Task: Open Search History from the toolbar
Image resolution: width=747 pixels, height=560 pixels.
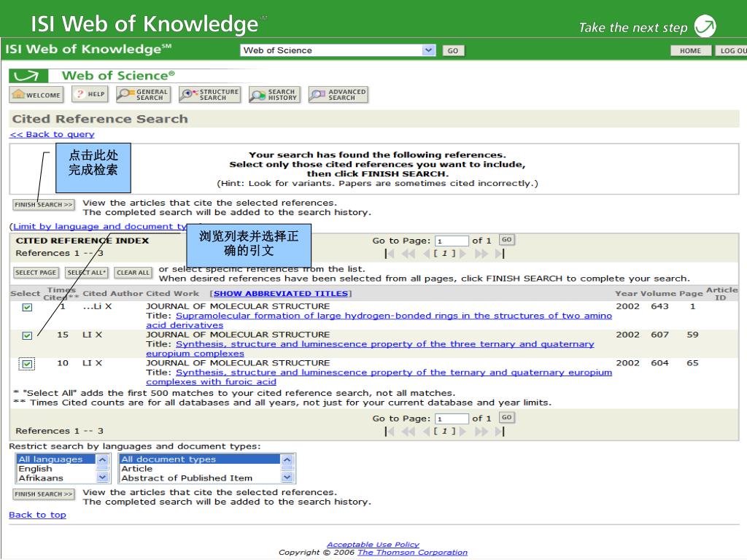Action: tap(274, 94)
